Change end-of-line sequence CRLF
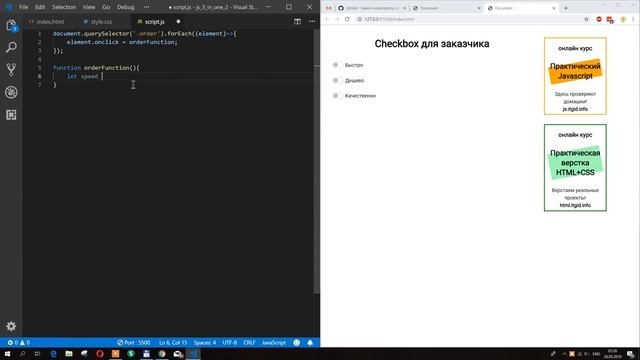Image resolution: width=640 pixels, height=360 pixels. point(249,342)
